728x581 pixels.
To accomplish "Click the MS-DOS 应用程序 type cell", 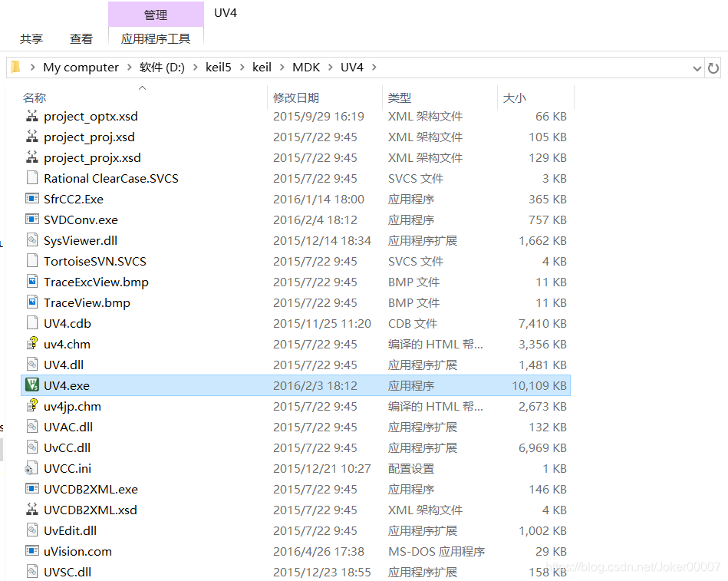I will [x=436, y=551].
